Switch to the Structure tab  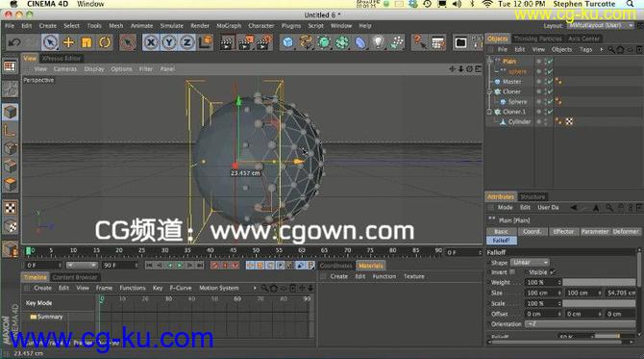(533, 196)
